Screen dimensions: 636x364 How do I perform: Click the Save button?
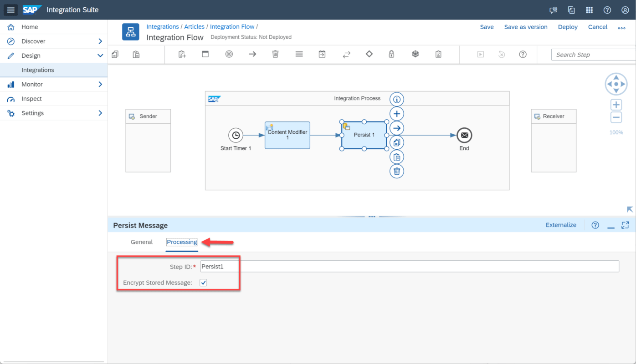pos(487,27)
